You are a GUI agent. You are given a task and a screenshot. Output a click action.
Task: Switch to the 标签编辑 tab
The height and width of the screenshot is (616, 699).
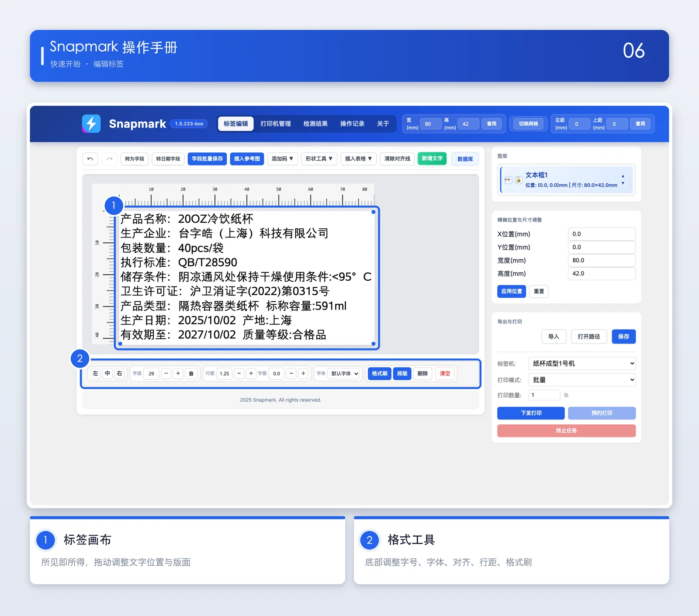[x=236, y=124]
